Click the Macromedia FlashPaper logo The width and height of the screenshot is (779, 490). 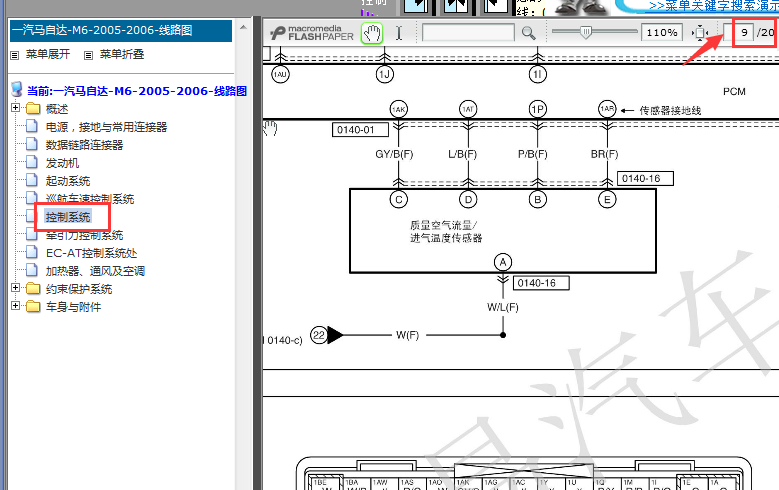[x=312, y=33]
